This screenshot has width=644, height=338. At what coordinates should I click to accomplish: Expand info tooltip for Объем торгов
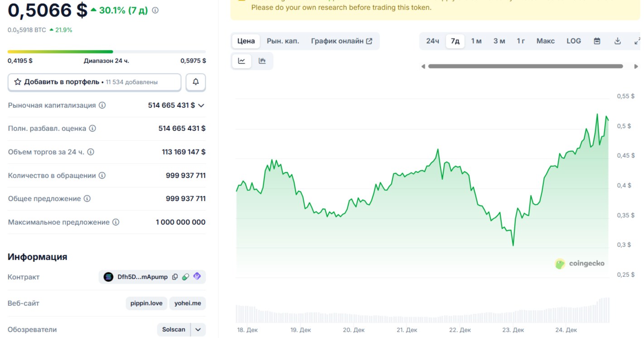tap(90, 152)
